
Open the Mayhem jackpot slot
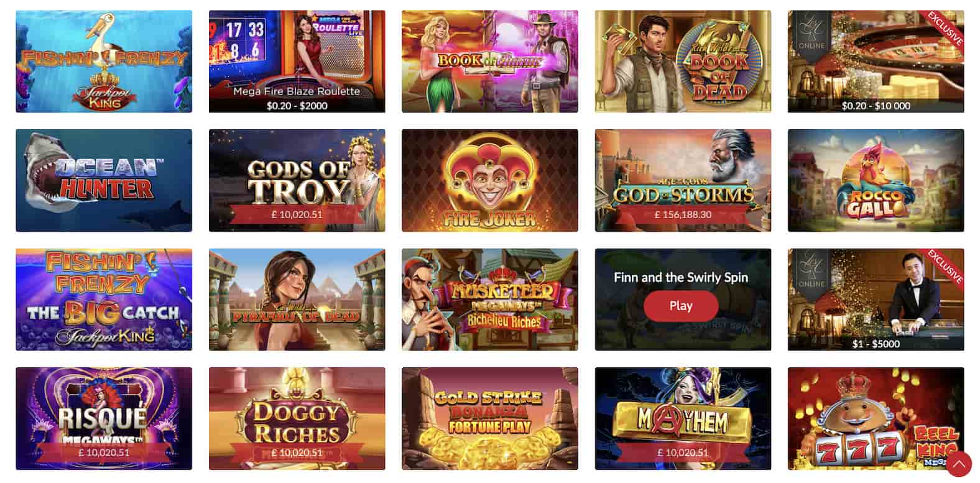[x=683, y=418]
